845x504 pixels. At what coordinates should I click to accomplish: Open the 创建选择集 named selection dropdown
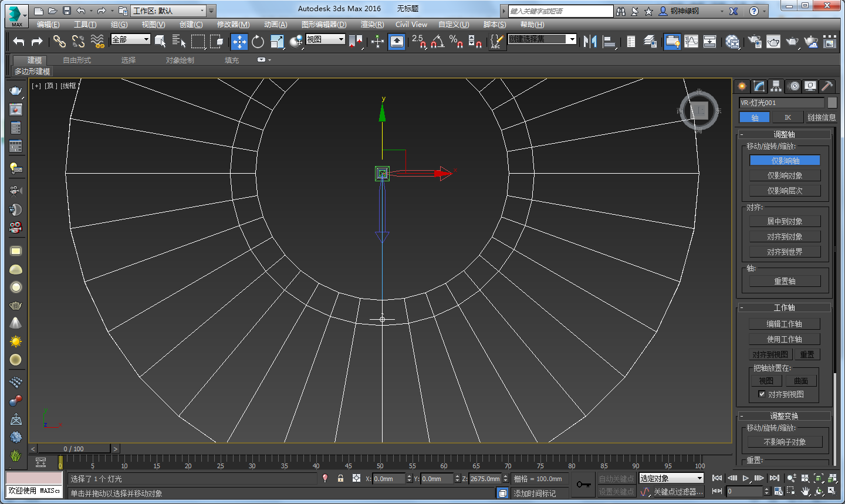click(x=542, y=39)
